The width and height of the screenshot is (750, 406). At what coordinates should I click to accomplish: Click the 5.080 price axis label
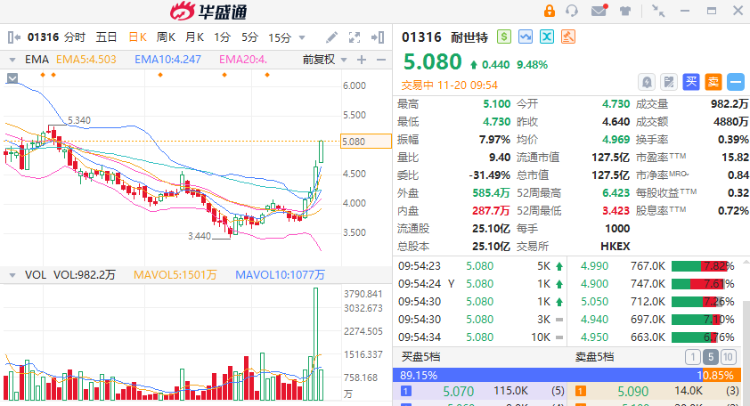pyautogui.click(x=365, y=141)
